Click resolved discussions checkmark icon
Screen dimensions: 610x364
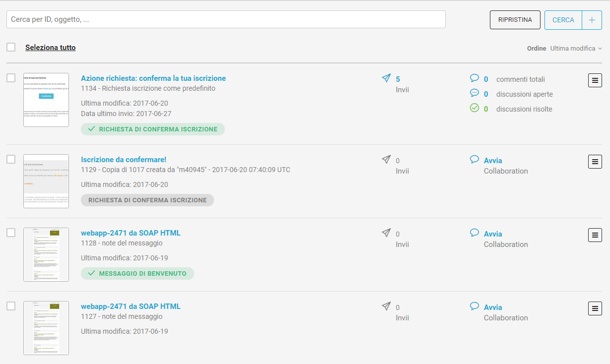pyautogui.click(x=474, y=108)
